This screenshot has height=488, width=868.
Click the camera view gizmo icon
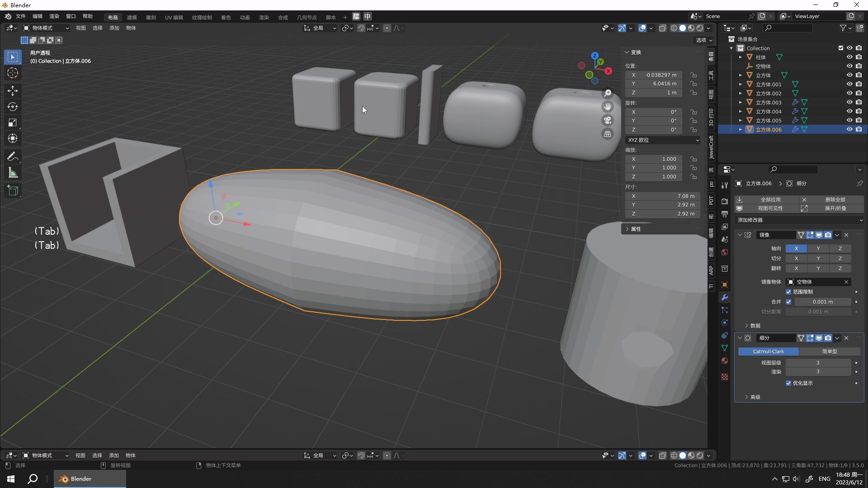[x=608, y=120]
